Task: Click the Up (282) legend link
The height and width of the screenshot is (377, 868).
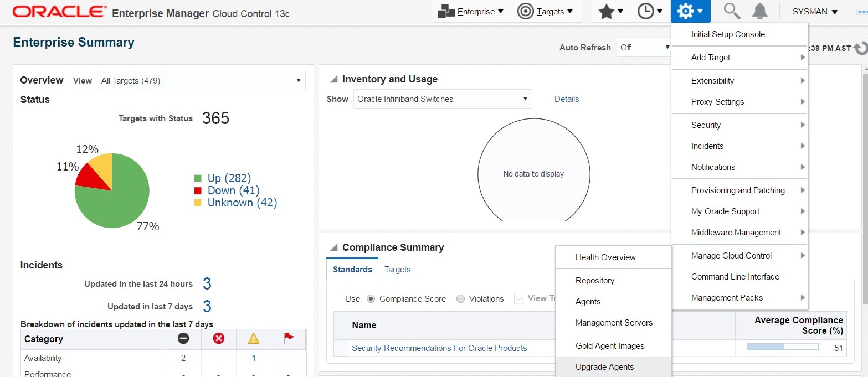Action: [x=229, y=178]
